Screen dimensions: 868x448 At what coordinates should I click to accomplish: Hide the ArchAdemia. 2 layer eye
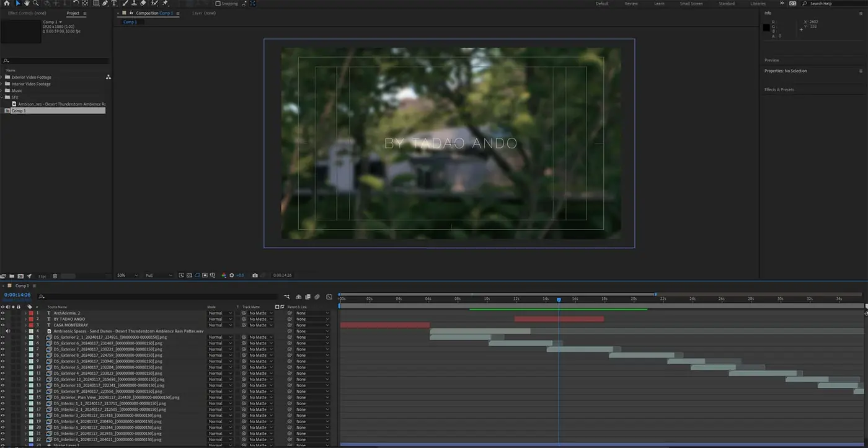pyautogui.click(x=2, y=313)
